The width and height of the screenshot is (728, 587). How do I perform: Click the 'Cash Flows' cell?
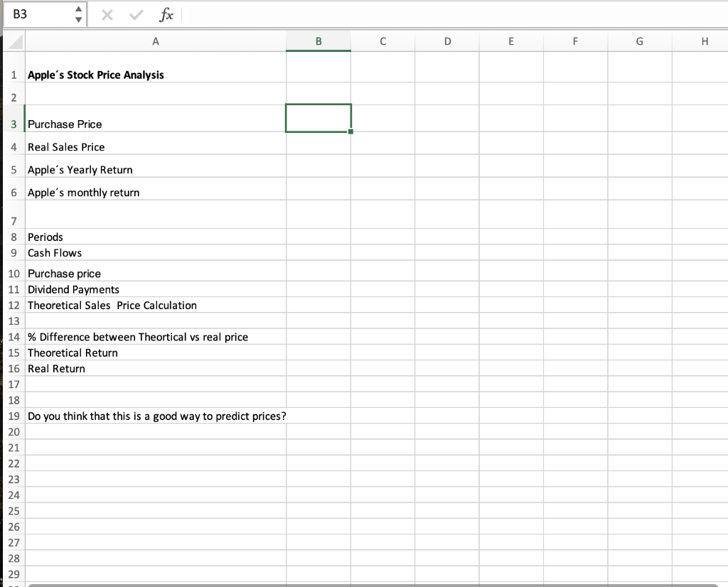point(156,252)
